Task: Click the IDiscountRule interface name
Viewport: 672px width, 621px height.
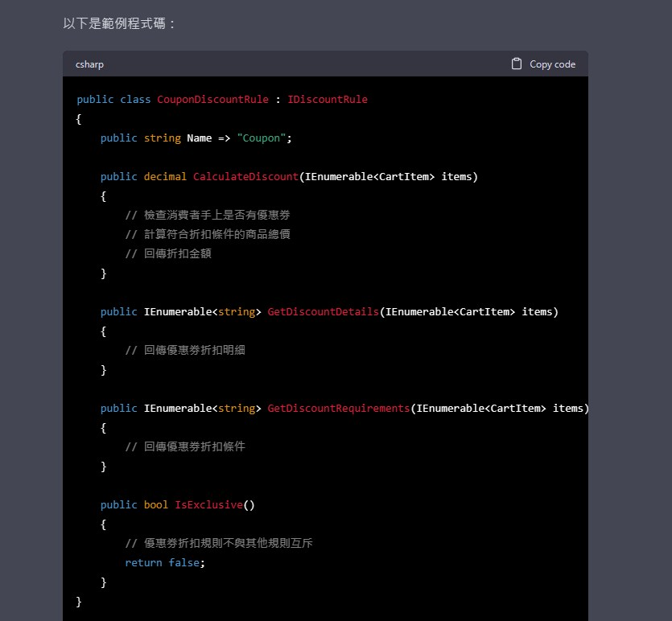Action: pos(327,100)
